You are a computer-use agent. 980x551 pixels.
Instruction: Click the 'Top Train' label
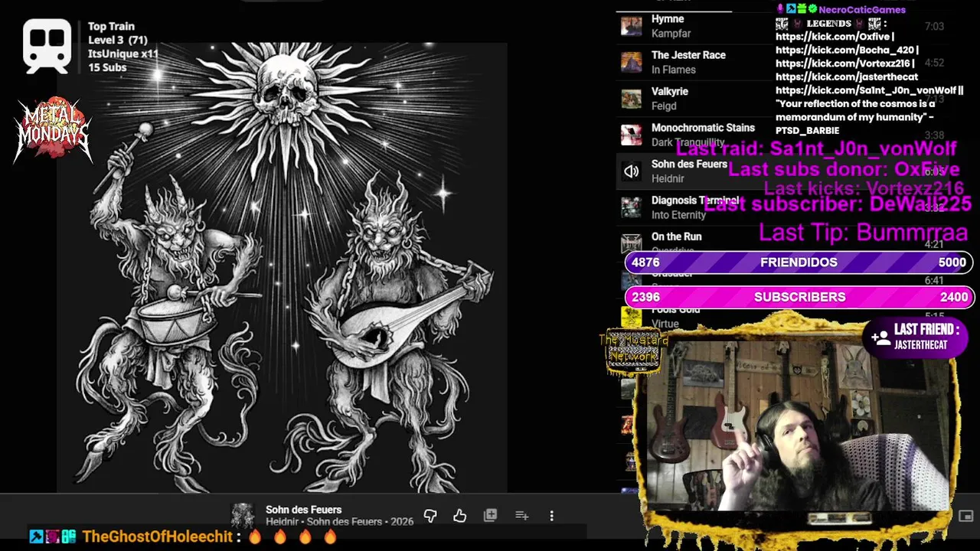click(x=111, y=26)
